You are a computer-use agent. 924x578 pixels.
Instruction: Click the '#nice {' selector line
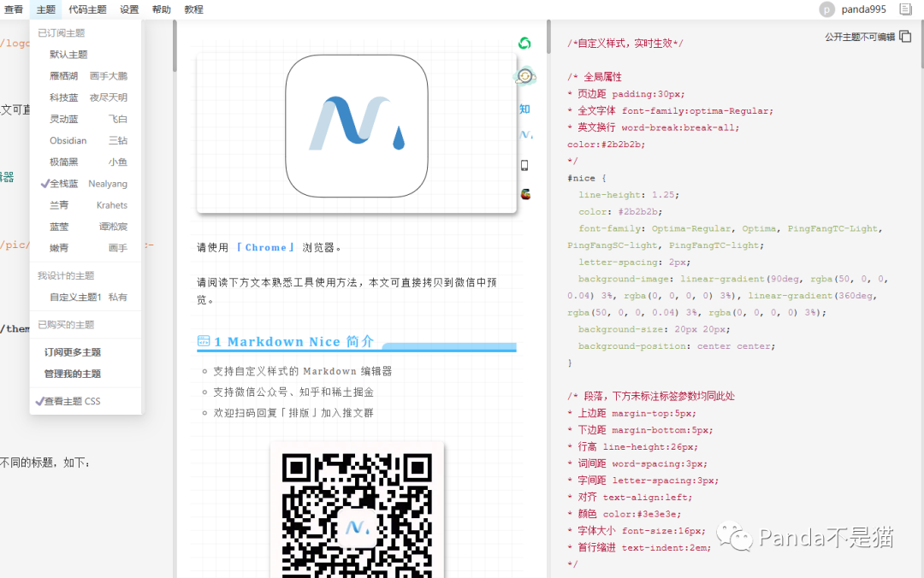point(586,178)
